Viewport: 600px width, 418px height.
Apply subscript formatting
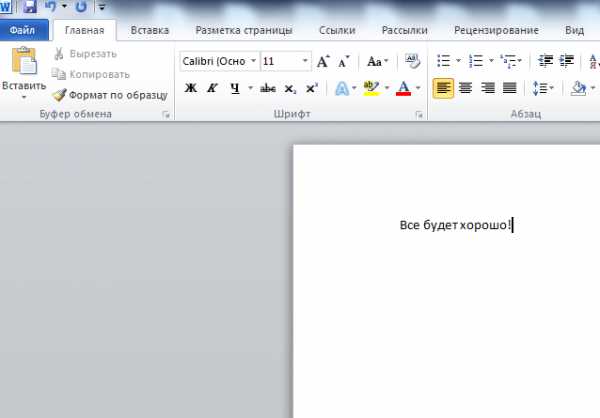pyautogui.click(x=290, y=89)
